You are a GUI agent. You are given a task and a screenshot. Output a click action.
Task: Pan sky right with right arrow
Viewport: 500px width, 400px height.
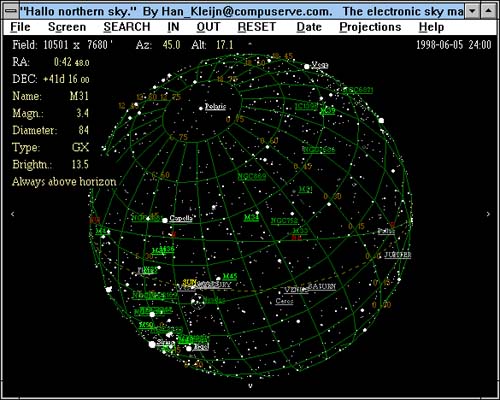click(488, 214)
